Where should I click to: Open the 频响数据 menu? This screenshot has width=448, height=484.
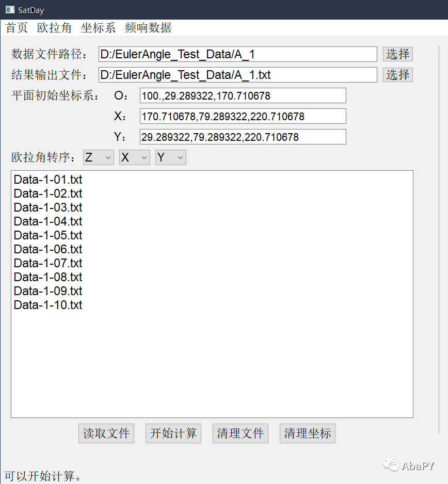coord(148,28)
